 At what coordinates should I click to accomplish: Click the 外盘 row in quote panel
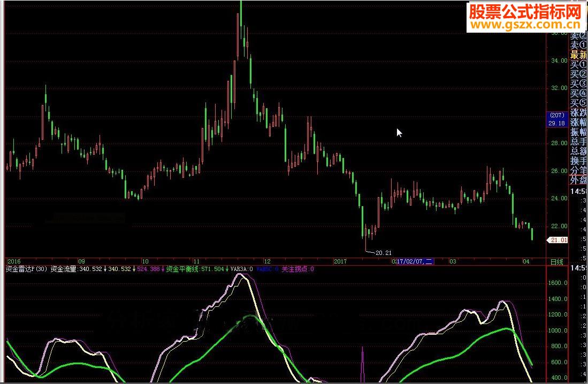click(578, 179)
